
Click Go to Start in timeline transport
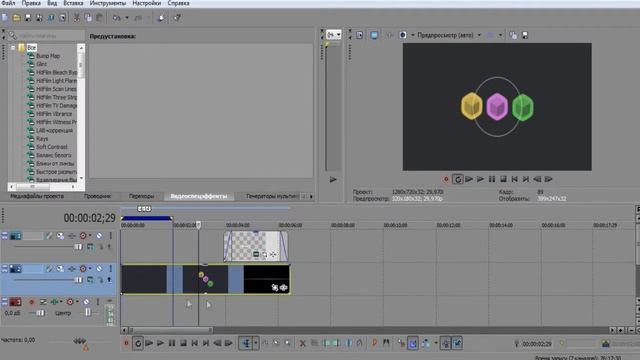[x=195, y=343]
